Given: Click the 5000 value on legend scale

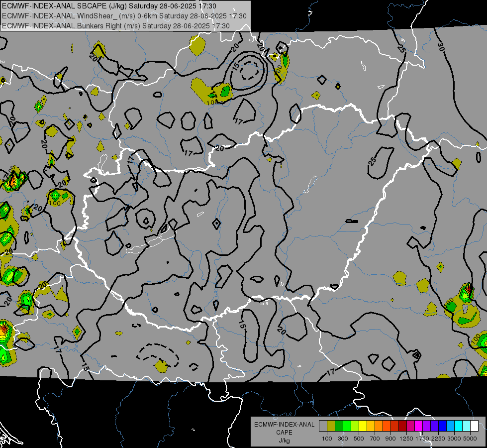Looking at the screenshot, I should 470,439.
